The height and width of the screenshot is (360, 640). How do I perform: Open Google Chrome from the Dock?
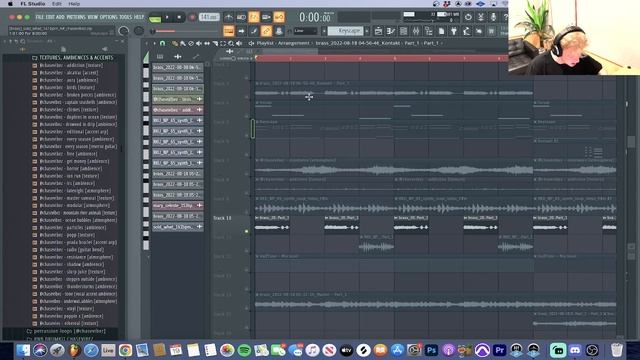click(125, 350)
